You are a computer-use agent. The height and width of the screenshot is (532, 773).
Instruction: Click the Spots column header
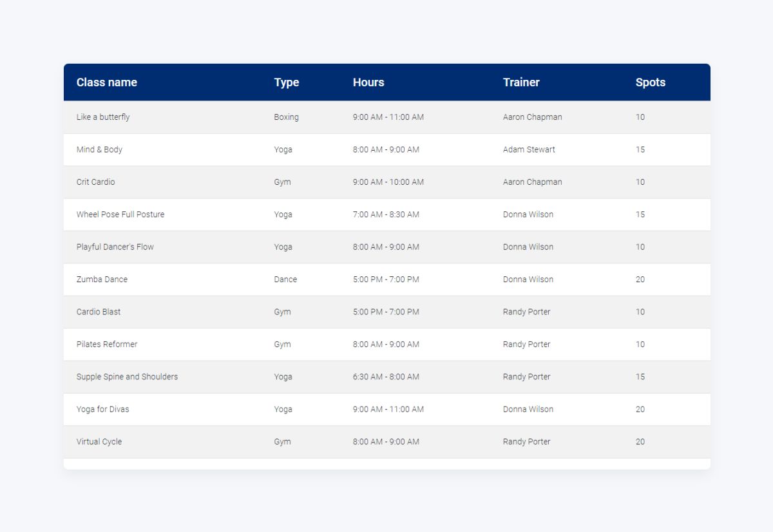(651, 82)
